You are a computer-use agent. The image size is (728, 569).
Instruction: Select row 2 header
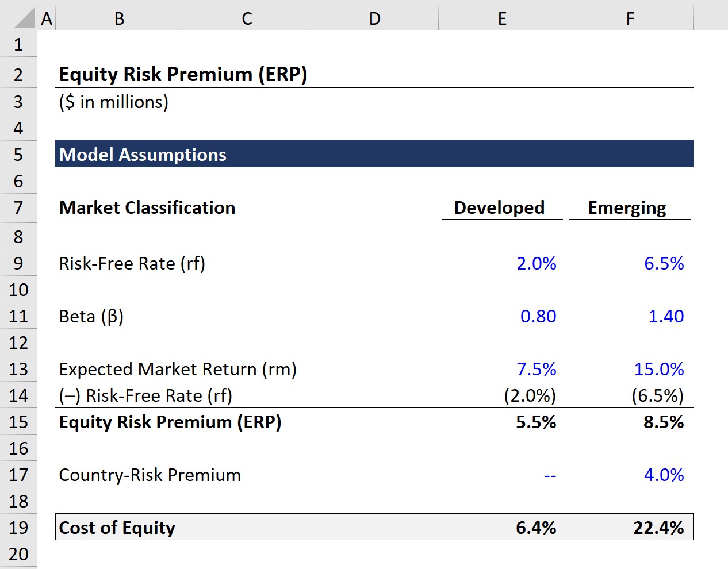(18, 74)
